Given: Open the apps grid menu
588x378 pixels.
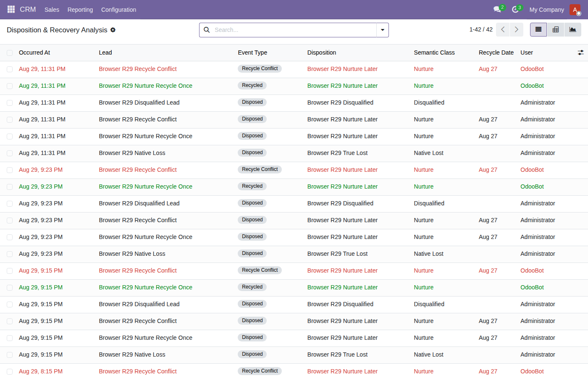Looking at the screenshot, I should pos(11,9).
